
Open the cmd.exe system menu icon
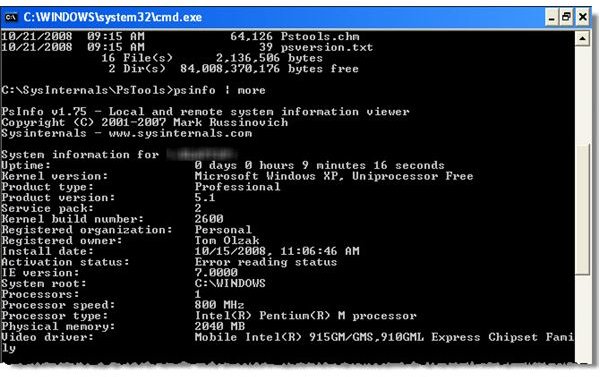coord(11,17)
